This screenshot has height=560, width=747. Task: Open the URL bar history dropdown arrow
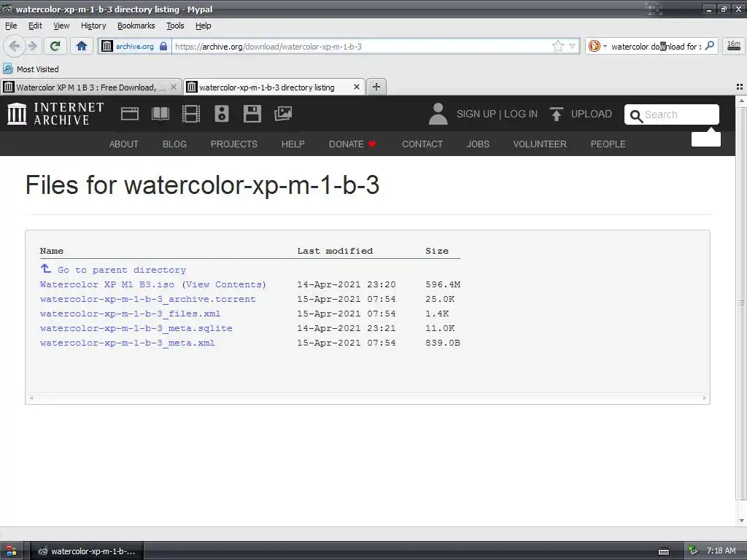click(572, 46)
